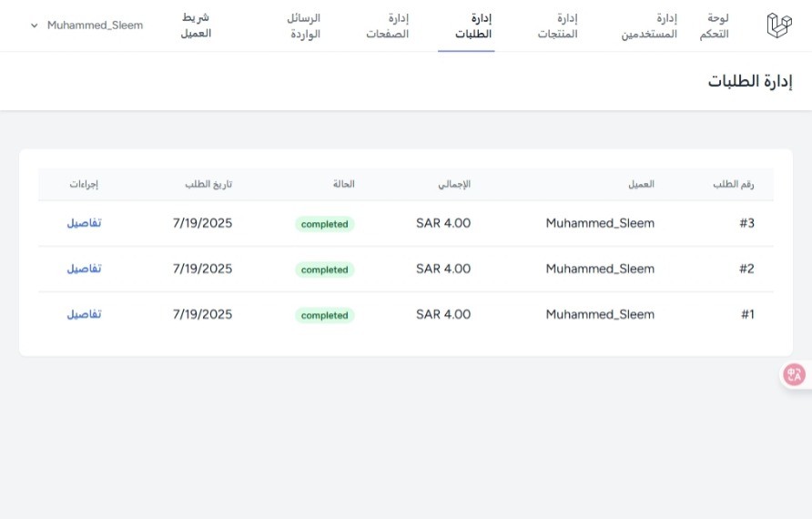Go to إدارة الصفحات tab
Viewport: 812px width, 519px height.
(x=388, y=25)
